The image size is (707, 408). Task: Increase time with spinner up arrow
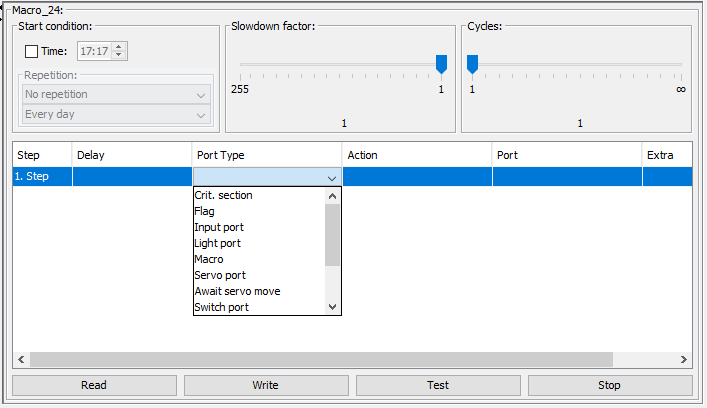tap(119, 47)
